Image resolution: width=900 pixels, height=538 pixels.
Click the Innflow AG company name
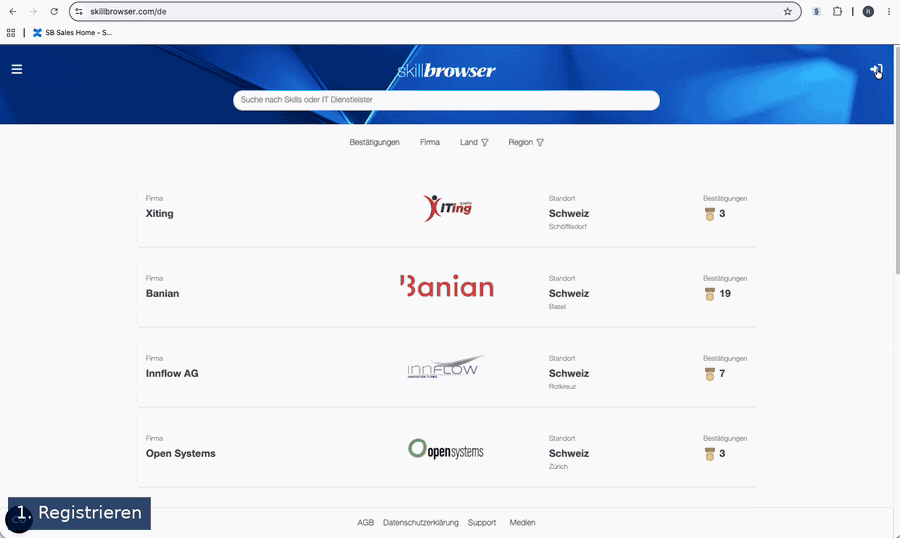(x=172, y=373)
